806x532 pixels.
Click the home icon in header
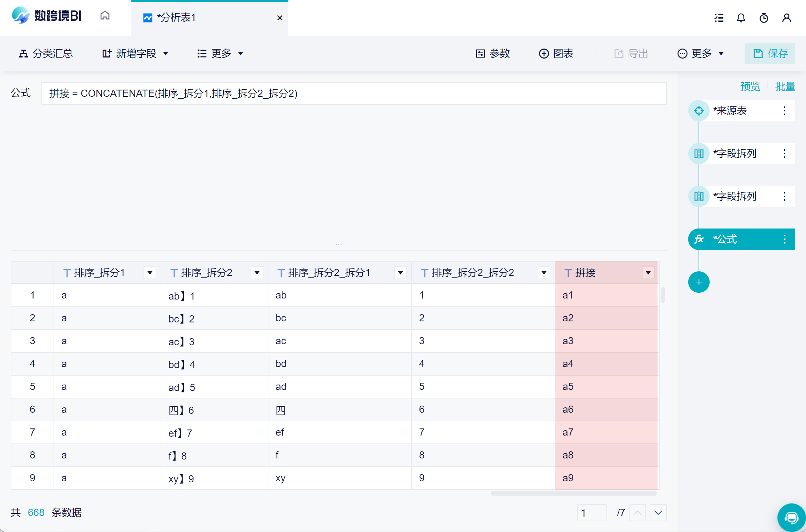[x=105, y=16]
